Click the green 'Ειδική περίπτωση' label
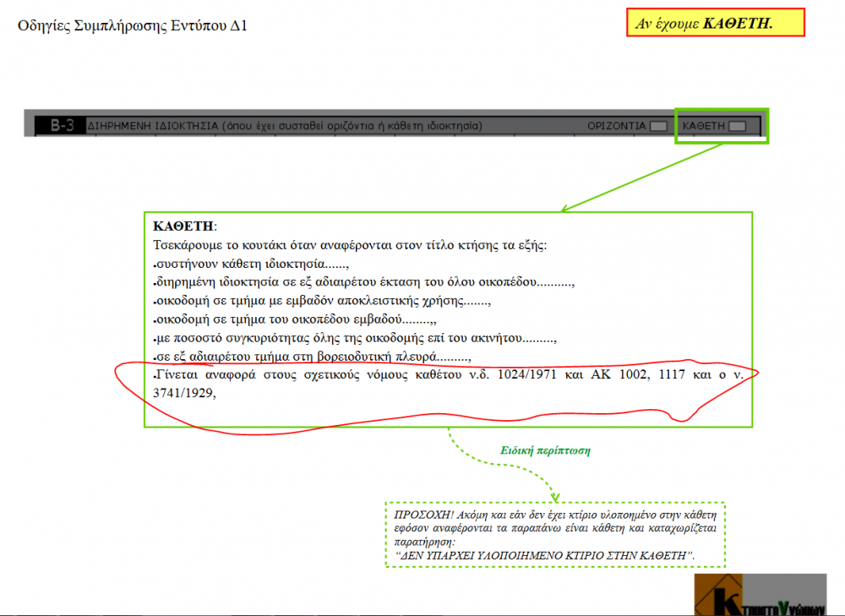The image size is (845, 616). (x=545, y=450)
